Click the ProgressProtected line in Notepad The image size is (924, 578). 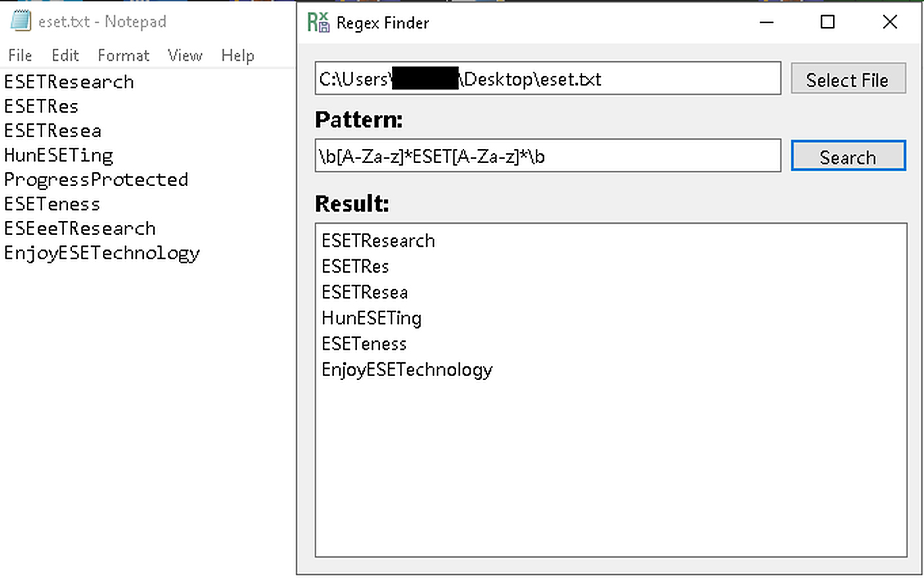pyautogui.click(x=96, y=179)
